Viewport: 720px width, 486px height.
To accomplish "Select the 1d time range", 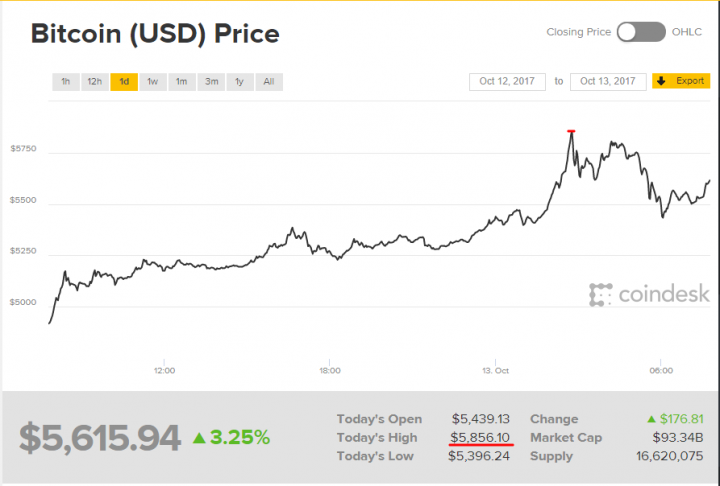I will pyautogui.click(x=124, y=81).
